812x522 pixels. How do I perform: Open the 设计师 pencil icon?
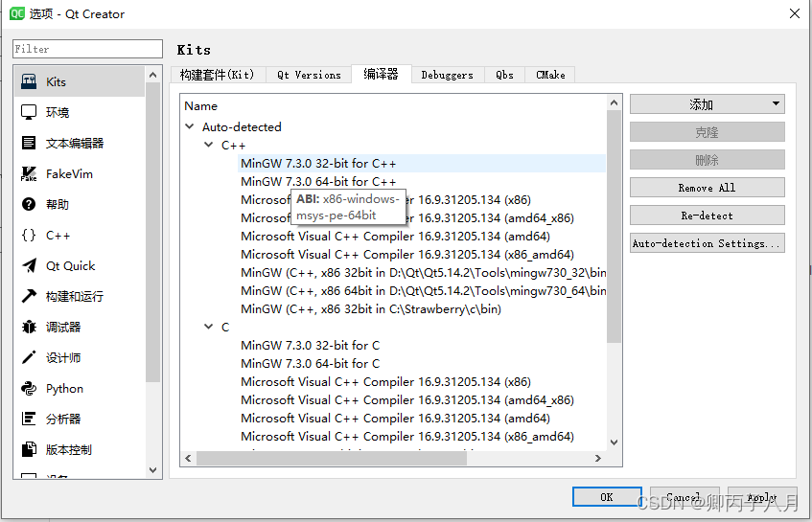coord(29,357)
